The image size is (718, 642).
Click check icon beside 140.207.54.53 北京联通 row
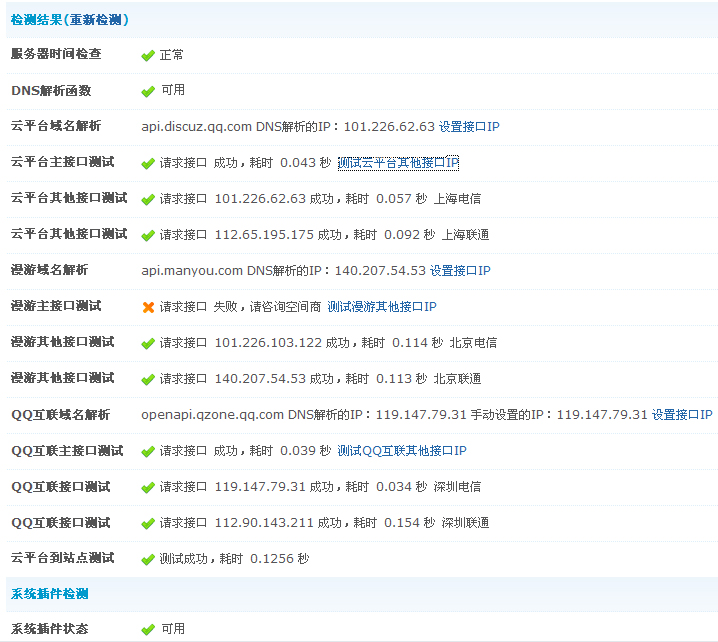pyautogui.click(x=148, y=380)
